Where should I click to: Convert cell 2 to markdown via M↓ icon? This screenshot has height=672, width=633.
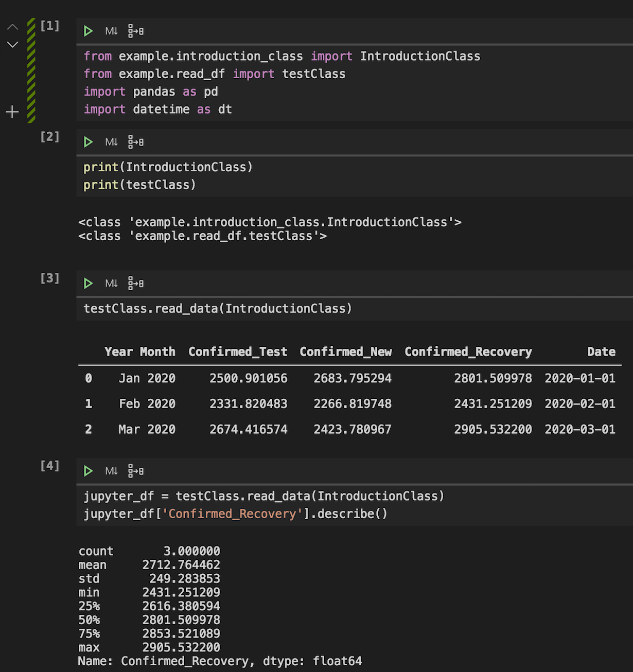click(111, 142)
